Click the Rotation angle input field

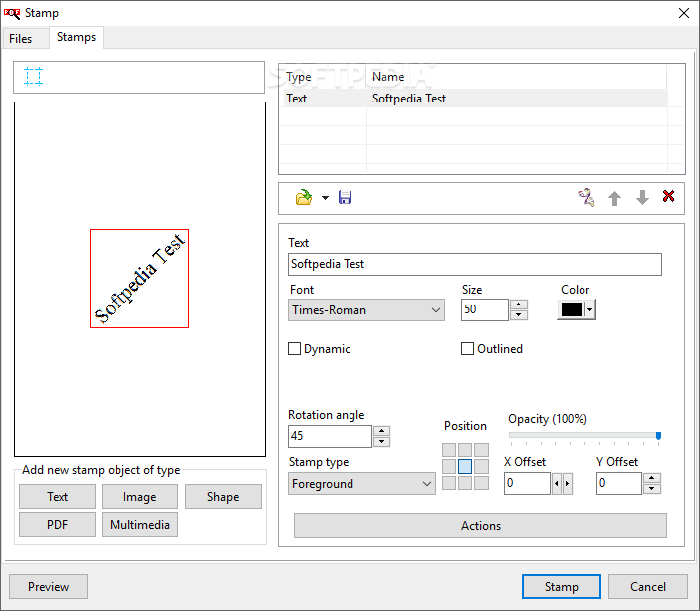click(x=330, y=436)
